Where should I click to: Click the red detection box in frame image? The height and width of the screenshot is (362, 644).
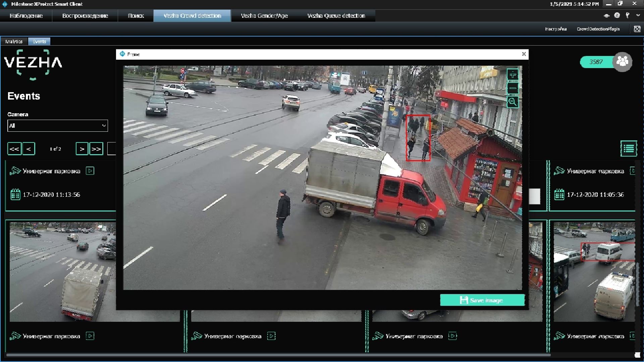click(x=418, y=138)
